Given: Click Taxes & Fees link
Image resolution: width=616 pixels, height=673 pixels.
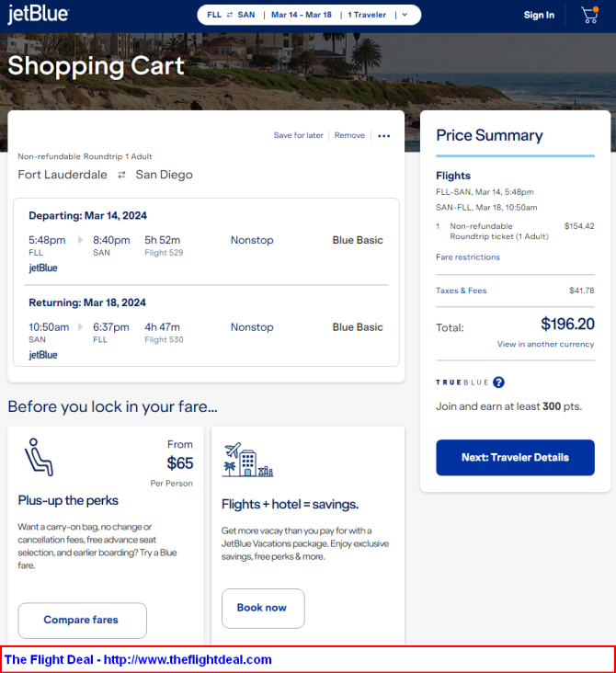Looking at the screenshot, I should coord(461,291).
